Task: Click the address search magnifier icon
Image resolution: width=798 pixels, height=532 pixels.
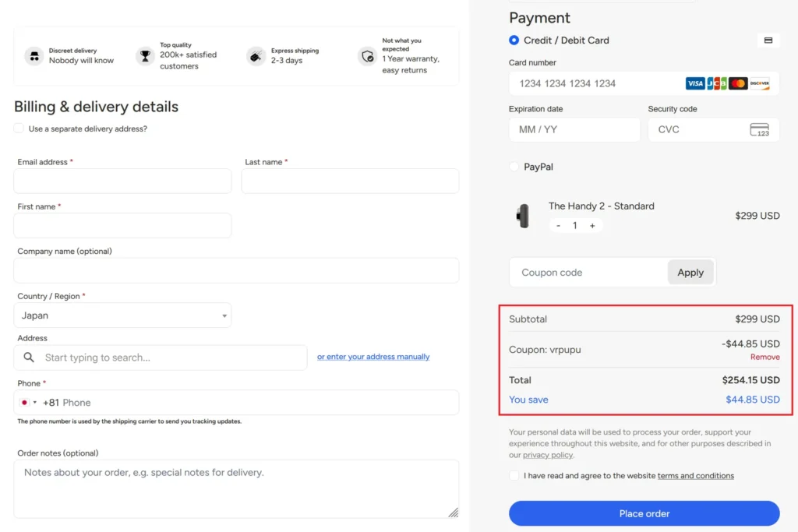Action: click(29, 358)
